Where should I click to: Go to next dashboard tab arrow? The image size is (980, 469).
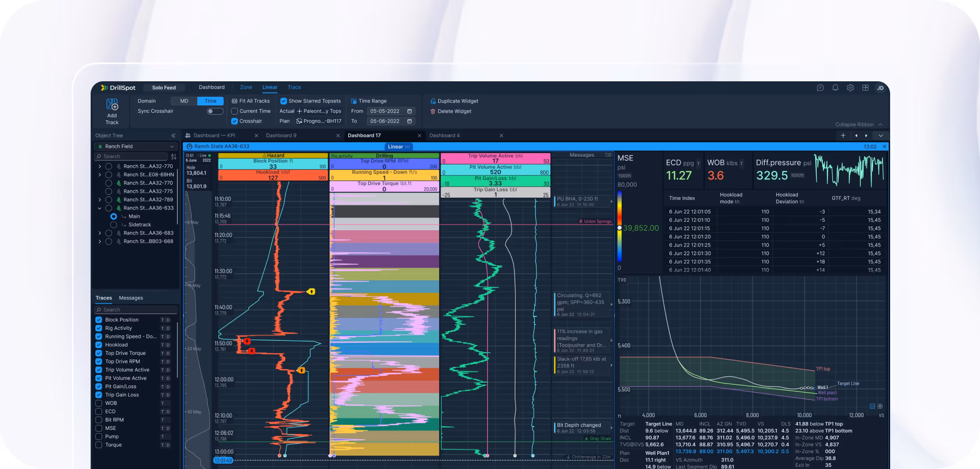coord(866,136)
